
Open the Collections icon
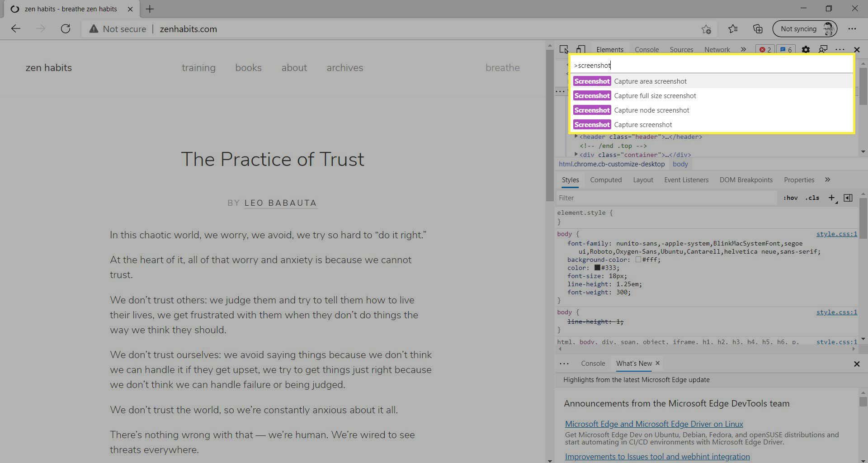point(758,29)
